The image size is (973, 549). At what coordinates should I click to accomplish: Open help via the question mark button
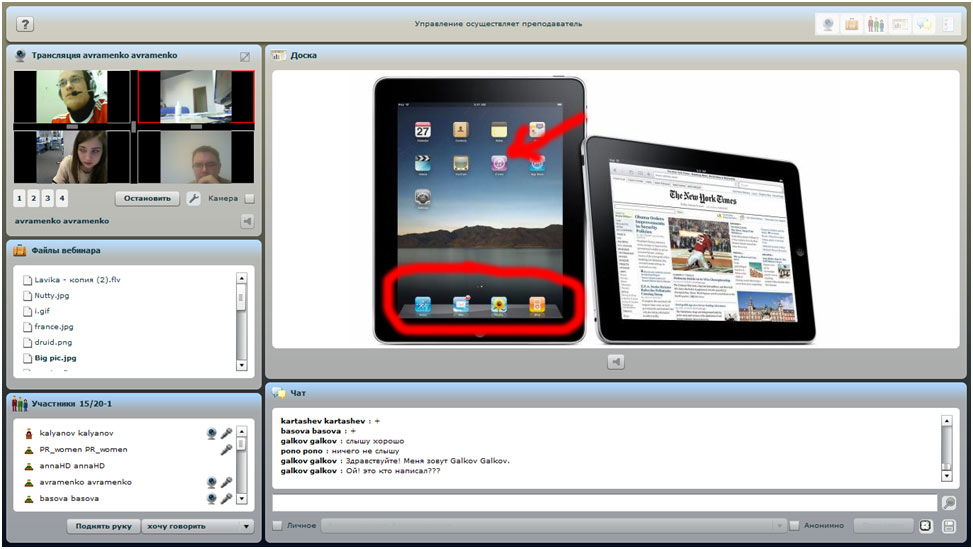(25, 24)
